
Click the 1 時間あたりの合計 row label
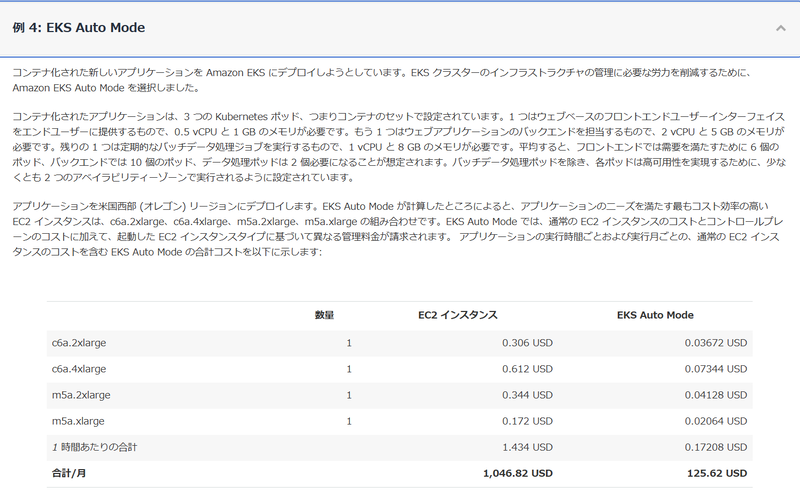coord(94,447)
